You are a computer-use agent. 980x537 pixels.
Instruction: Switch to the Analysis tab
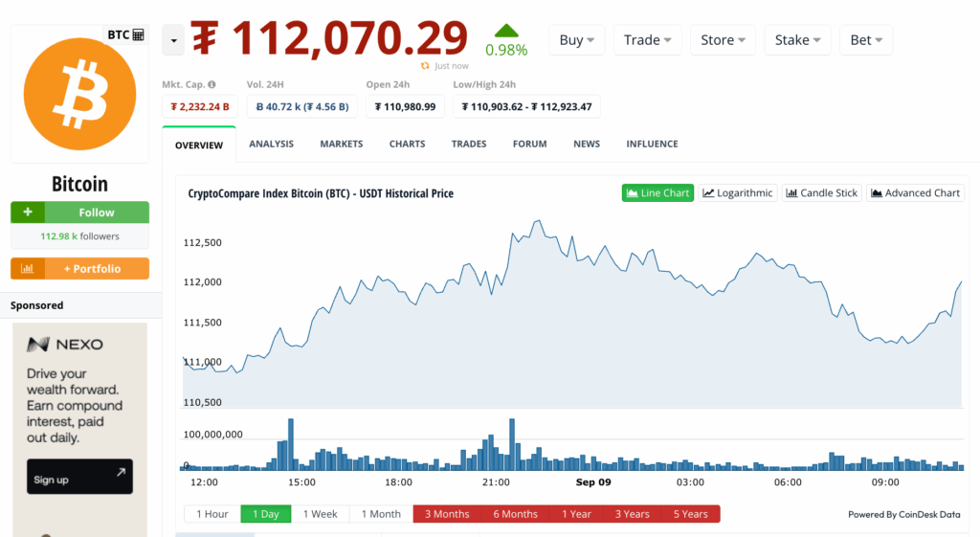[x=271, y=144]
